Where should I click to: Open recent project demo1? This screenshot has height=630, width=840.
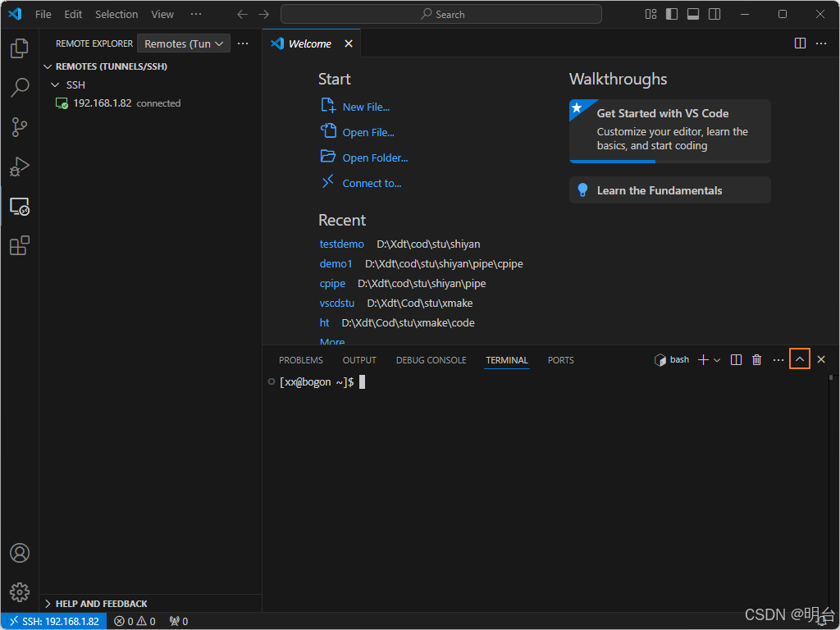336,264
